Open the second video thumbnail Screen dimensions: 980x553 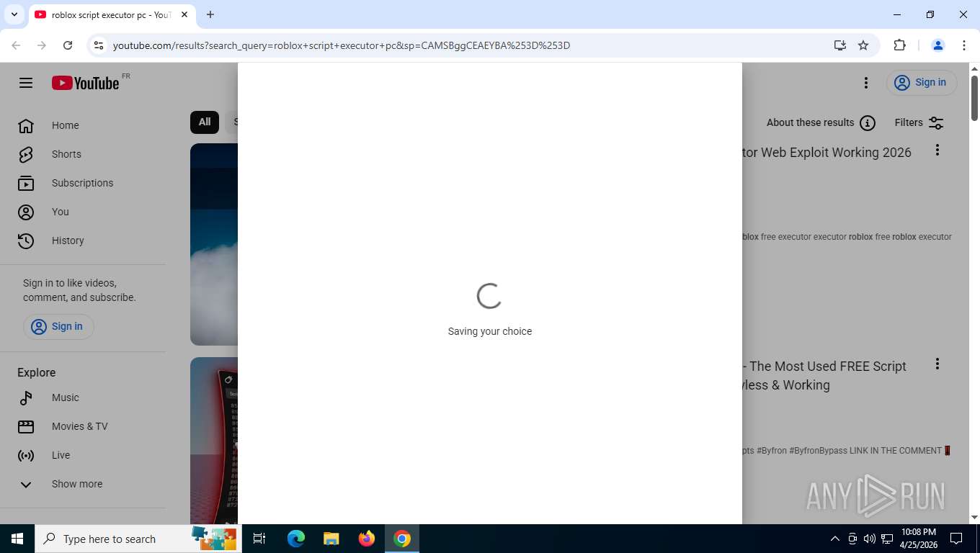[x=214, y=441]
